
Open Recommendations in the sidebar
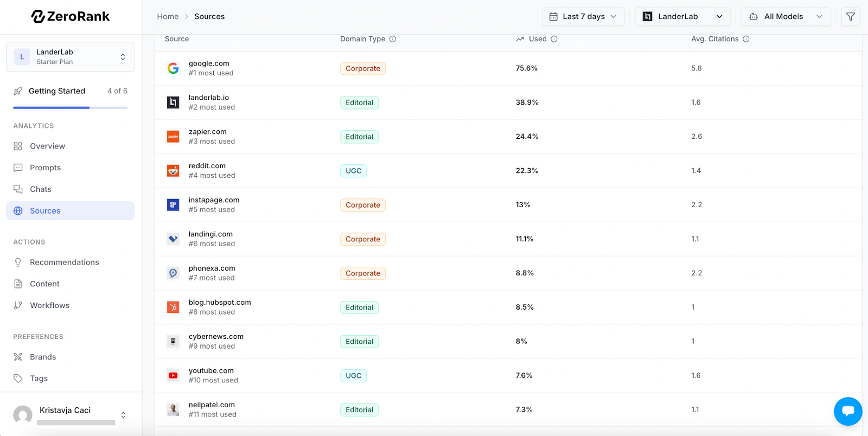pyautogui.click(x=71, y=262)
